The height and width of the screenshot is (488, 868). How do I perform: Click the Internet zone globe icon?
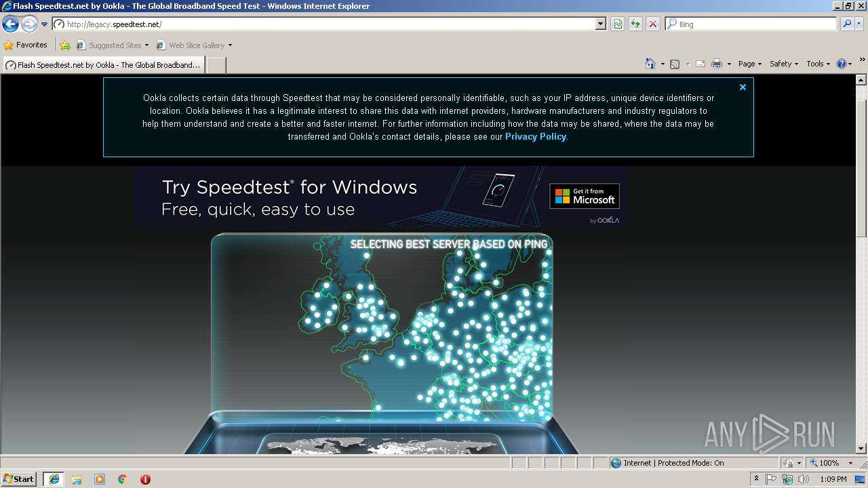(616, 463)
